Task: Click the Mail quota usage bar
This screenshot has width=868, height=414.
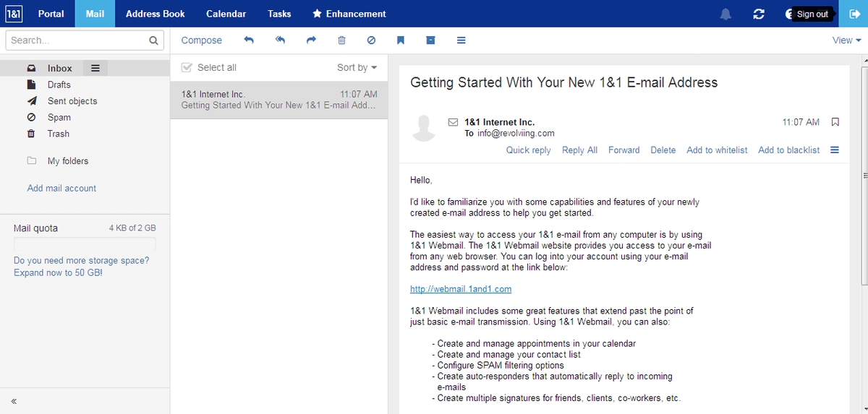Action: [x=85, y=243]
